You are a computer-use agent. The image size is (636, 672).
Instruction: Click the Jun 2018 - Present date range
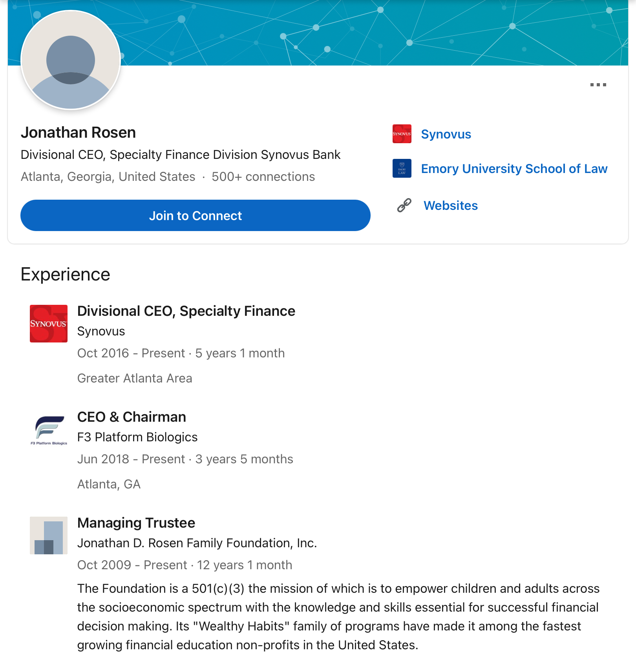pos(131,459)
